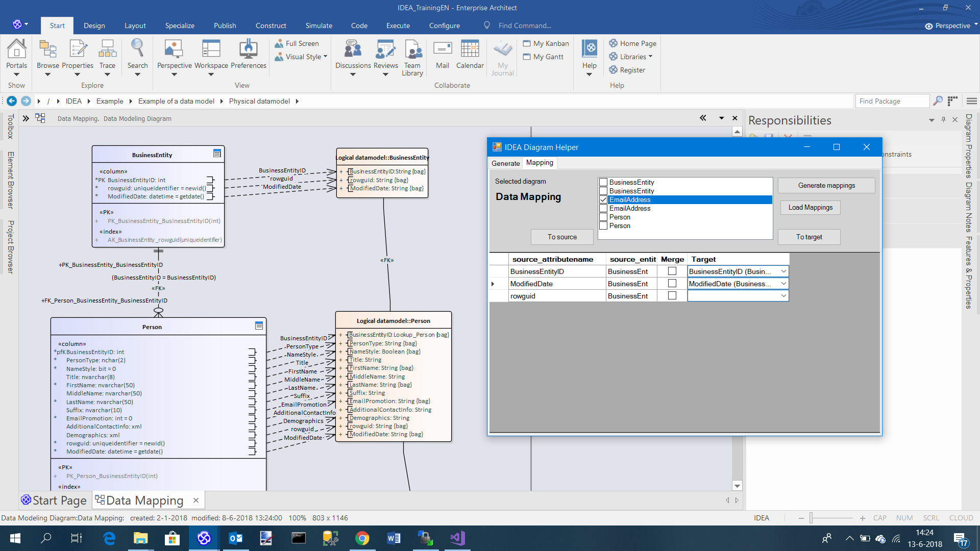Image resolution: width=980 pixels, height=551 pixels.
Task: Expand the Target dropdown for rowguid row
Action: [x=783, y=296]
